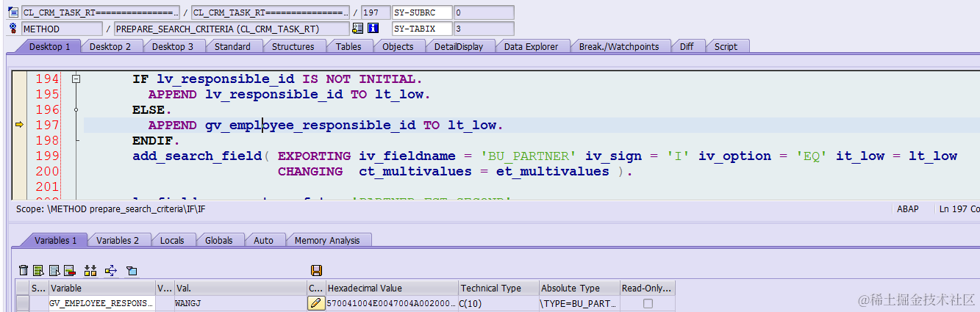Click the WANGJ value cell
This screenshot has height=312, width=980.
click(x=240, y=303)
